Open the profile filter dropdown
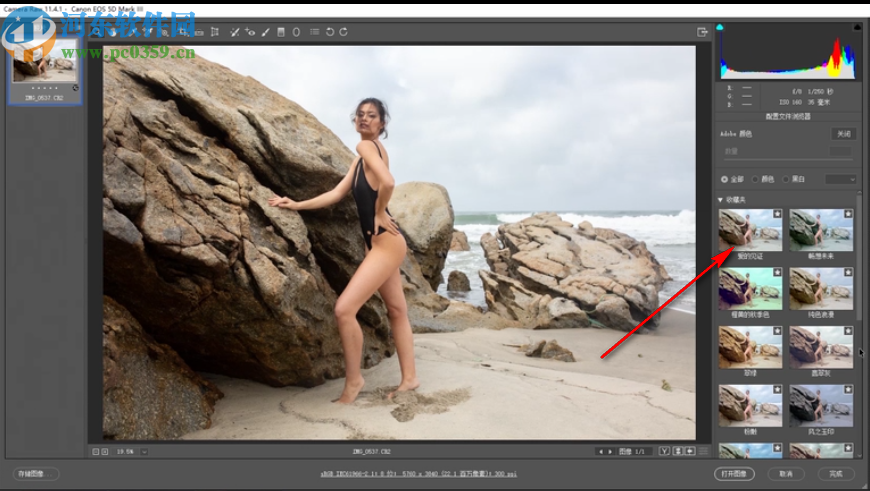 tap(840, 179)
